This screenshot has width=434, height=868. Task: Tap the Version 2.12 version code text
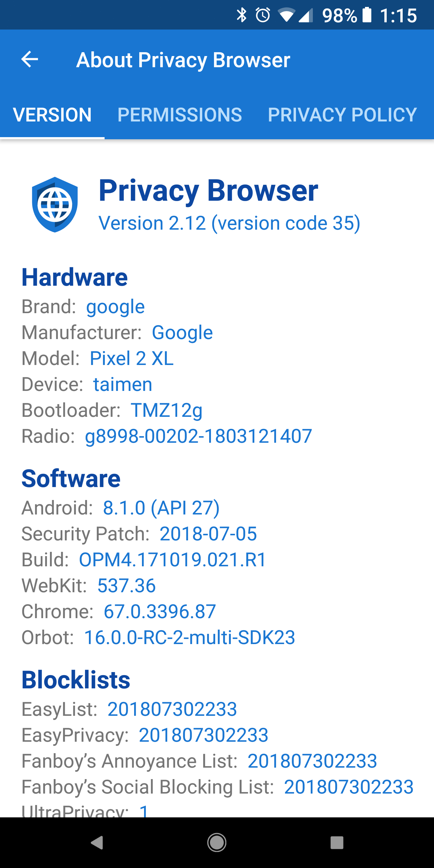(x=229, y=223)
